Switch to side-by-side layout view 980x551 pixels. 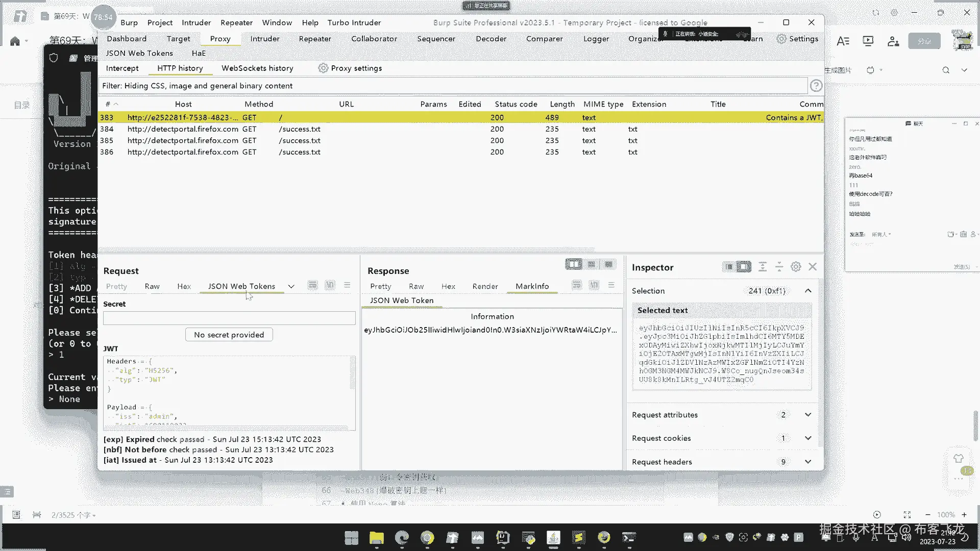point(574,264)
